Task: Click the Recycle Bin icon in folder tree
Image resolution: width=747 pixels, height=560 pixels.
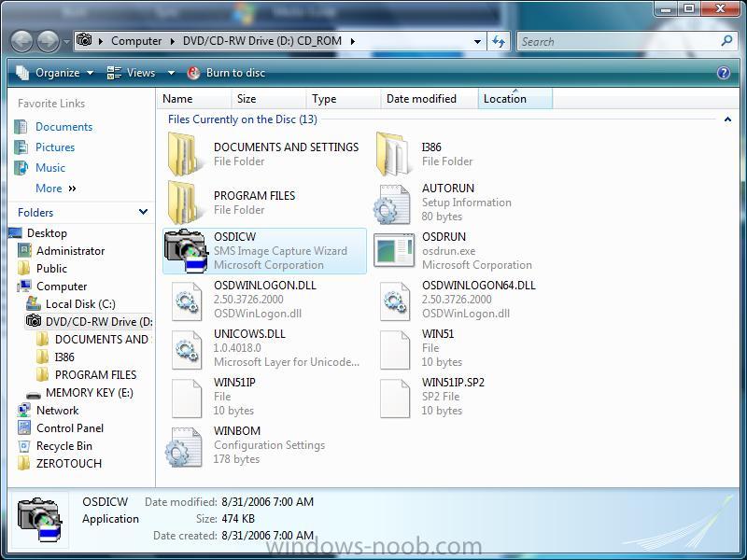Action: [x=24, y=446]
